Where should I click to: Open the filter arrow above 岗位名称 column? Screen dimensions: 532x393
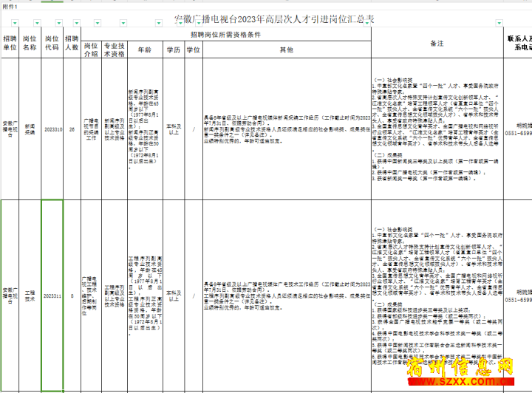(x=37, y=23)
